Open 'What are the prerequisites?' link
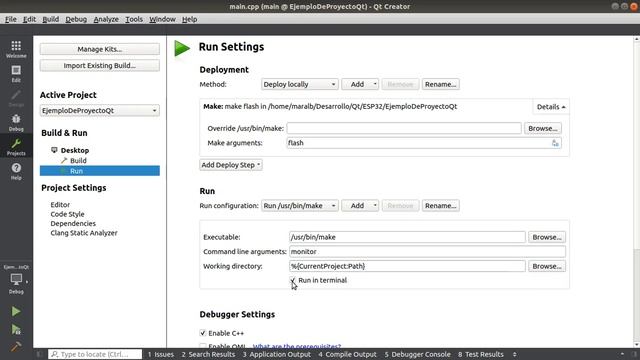 [297, 346]
